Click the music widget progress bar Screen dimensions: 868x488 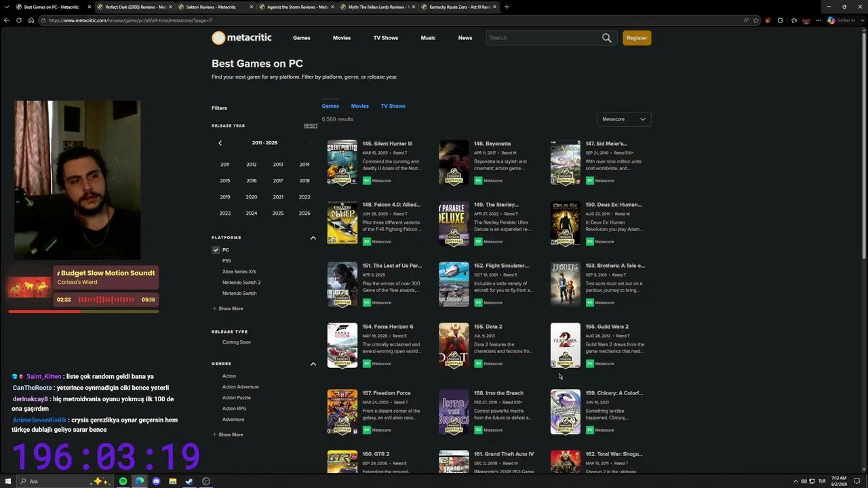[x=83, y=311]
